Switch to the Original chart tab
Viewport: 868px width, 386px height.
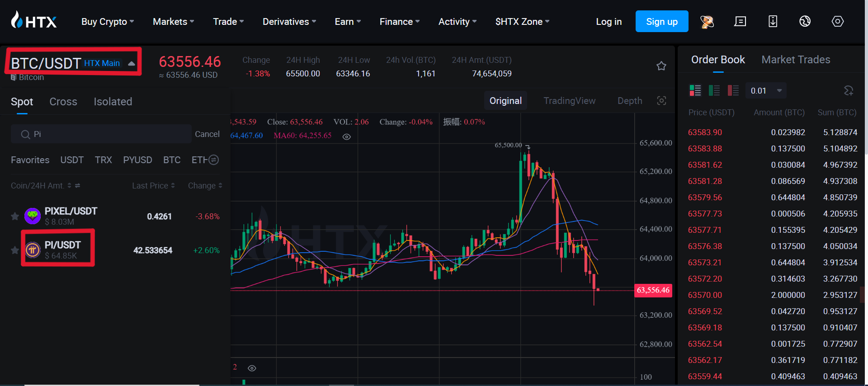(x=505, y=101)
